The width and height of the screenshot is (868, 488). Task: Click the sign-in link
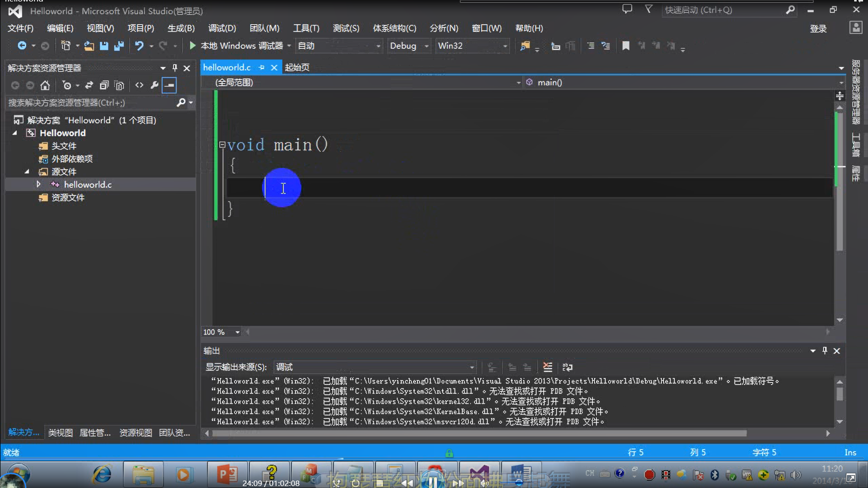coord(818,29)
